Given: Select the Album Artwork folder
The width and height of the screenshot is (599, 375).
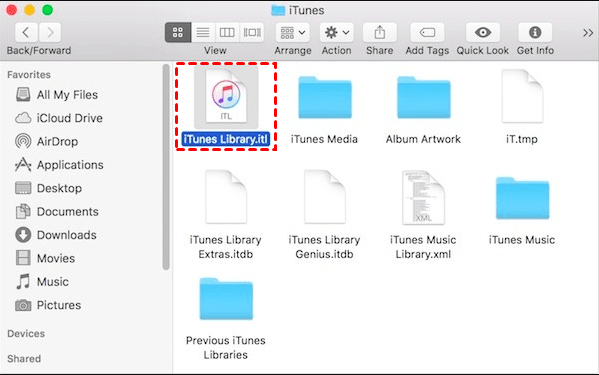Looking at the screenshot, I should pos(424,97).
